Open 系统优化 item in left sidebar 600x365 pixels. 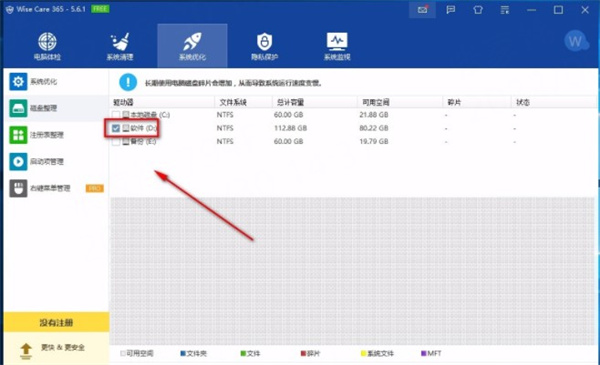point(56,81)
